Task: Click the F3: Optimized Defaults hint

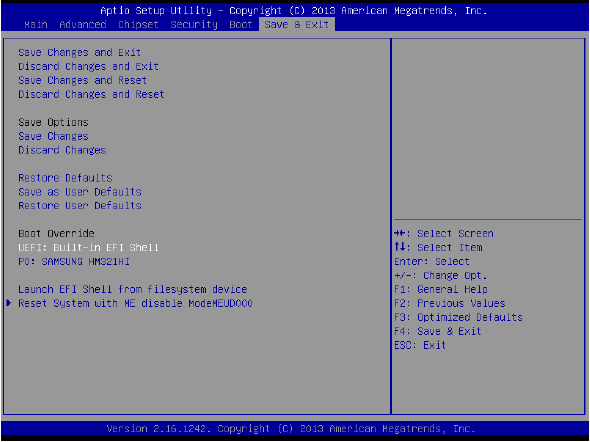Action: (458, 317)
